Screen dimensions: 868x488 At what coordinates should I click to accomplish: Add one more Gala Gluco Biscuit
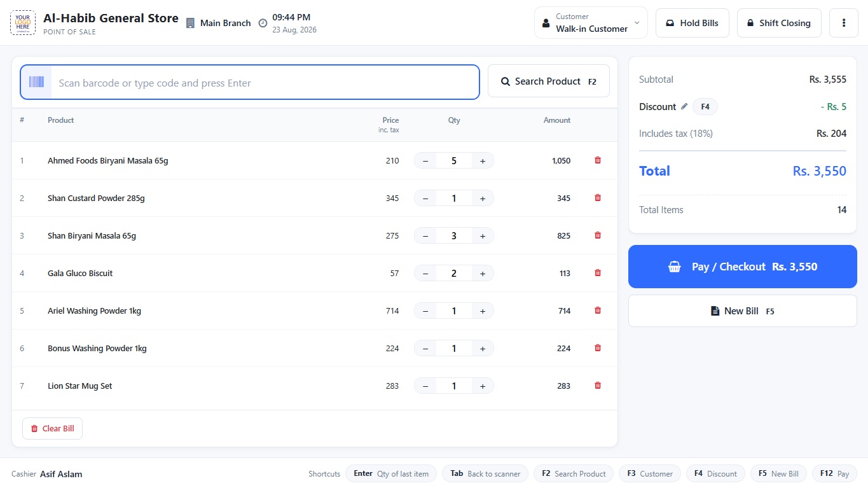pos(483,274)
